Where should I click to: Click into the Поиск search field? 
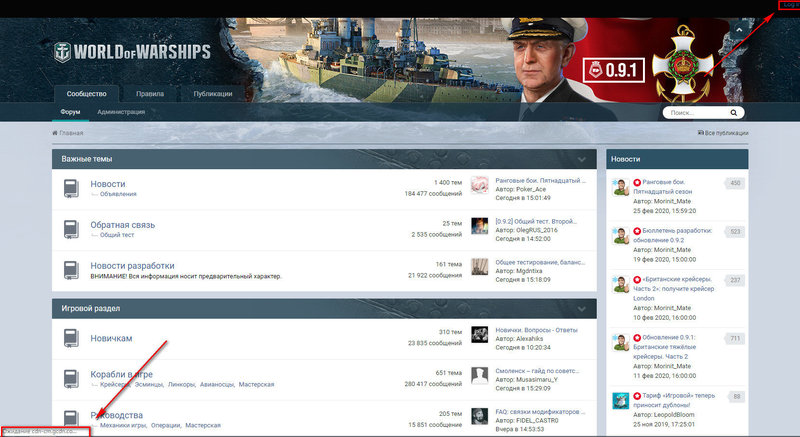(698, 113)
